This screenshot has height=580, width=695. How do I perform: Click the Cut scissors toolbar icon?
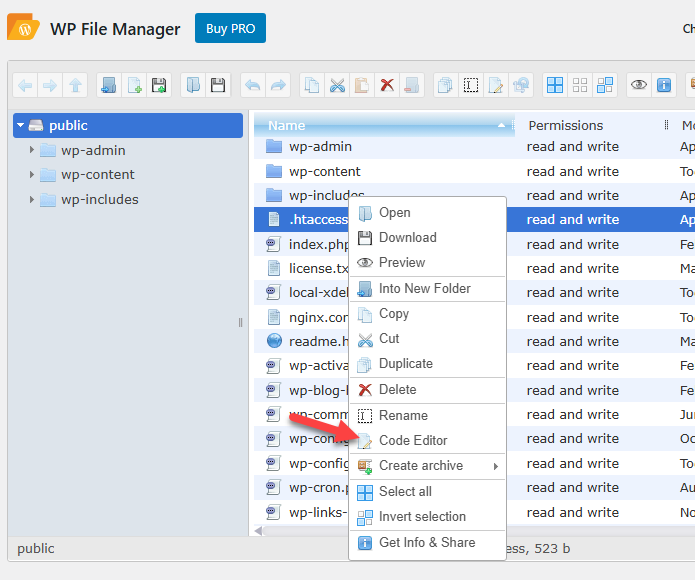pos(337,85)
